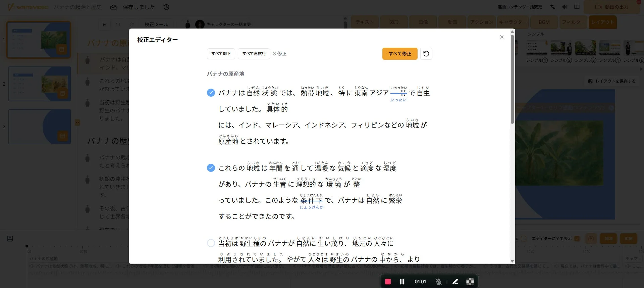Switch to the 図形 tab
The image size is (644, 288).
394,22
